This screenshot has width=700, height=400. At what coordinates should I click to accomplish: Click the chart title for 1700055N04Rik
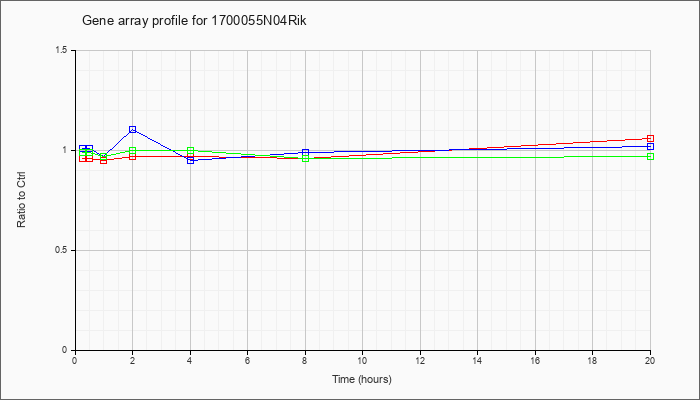coord(194,21)
